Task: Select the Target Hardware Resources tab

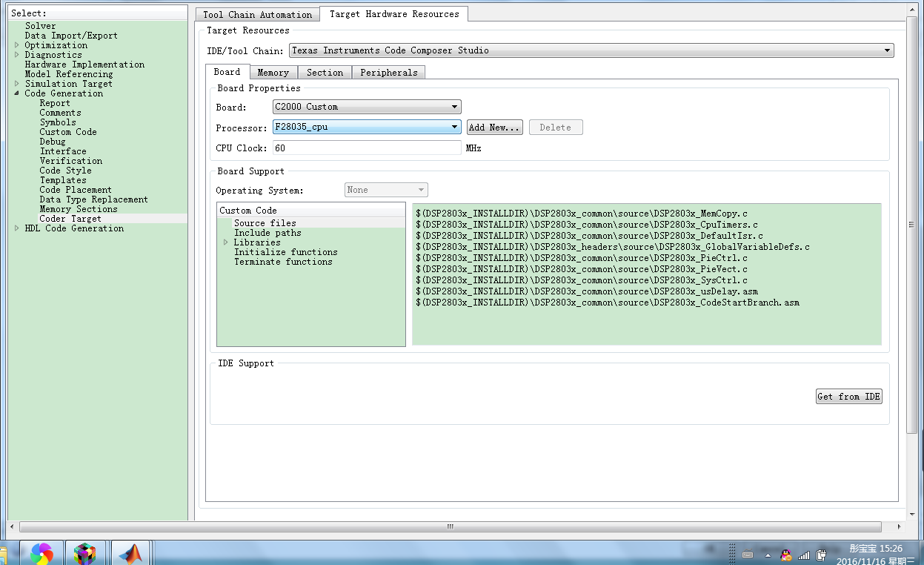Action: tap(393, 13)
